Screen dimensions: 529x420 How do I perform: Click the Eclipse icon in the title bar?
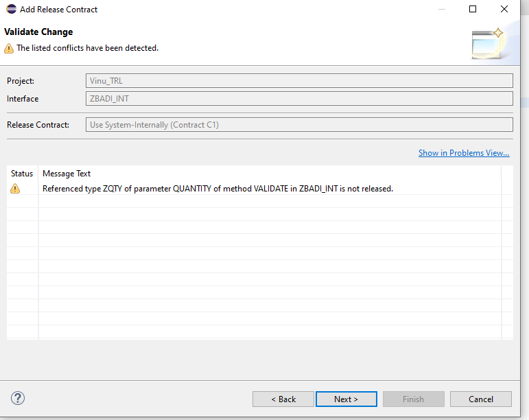point(11,9)
